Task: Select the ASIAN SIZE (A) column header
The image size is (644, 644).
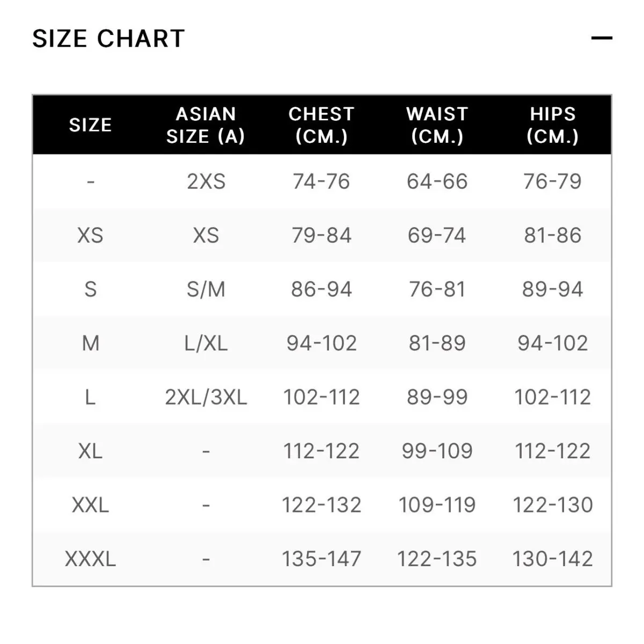Action: [206, 125]
